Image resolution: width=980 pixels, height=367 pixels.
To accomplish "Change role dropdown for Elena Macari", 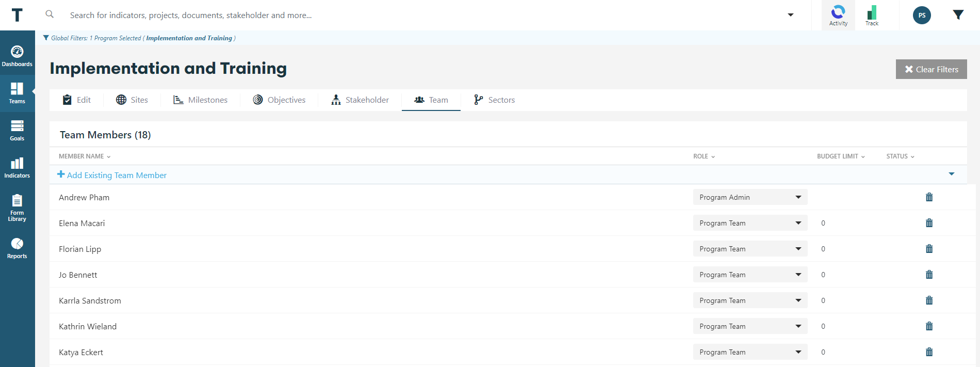I will tap(750, 223).
